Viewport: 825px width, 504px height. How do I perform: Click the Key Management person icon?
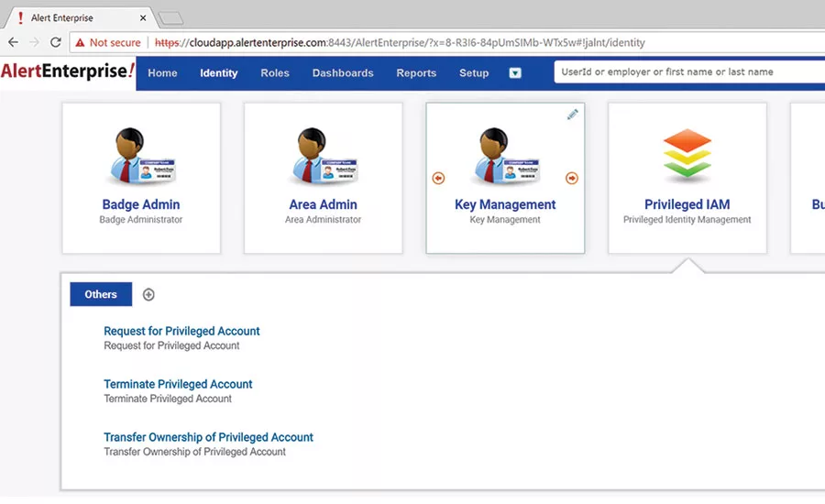[x=505, y=157]
